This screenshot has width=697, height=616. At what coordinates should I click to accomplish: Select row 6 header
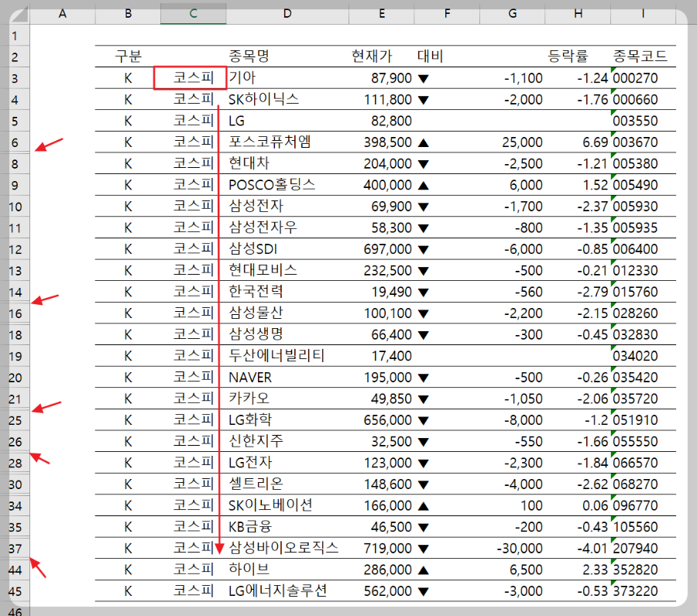(x=15, y=142)
